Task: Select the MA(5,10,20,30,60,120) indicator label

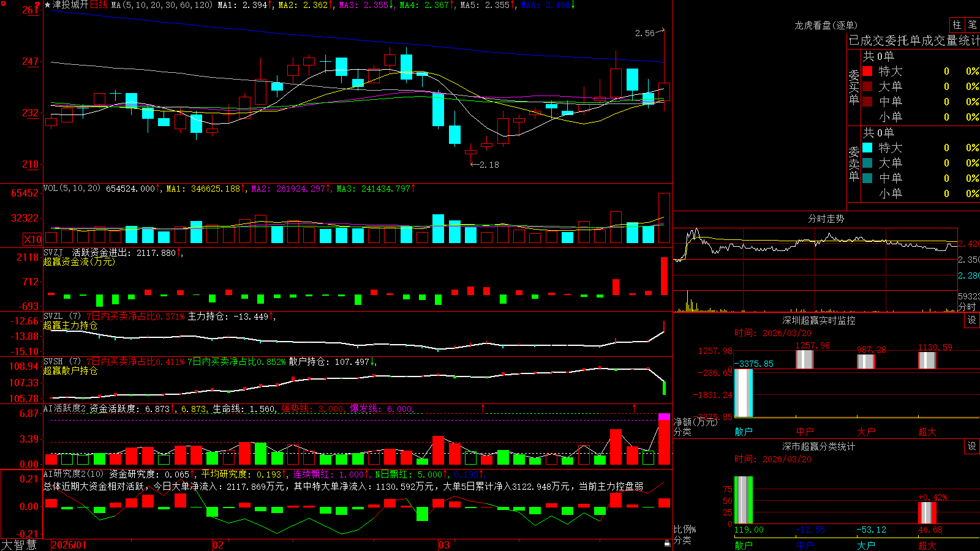Action: point(162,5)
